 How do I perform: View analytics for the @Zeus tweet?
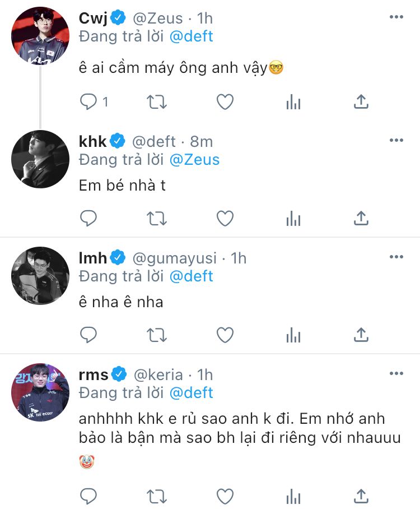293,101
